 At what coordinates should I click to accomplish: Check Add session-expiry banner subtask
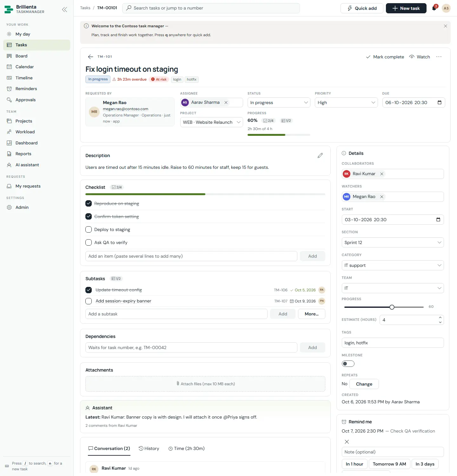tap(89, 301)
